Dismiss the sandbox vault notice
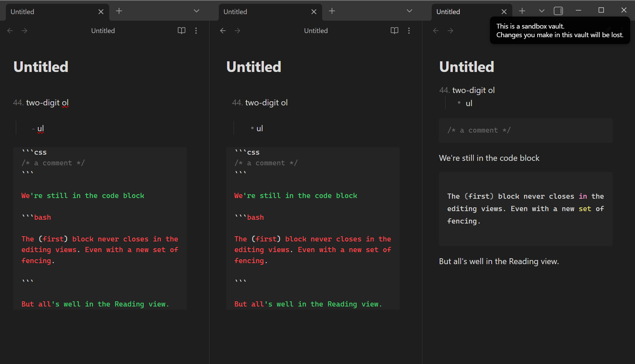 click(x=560, y=31)
